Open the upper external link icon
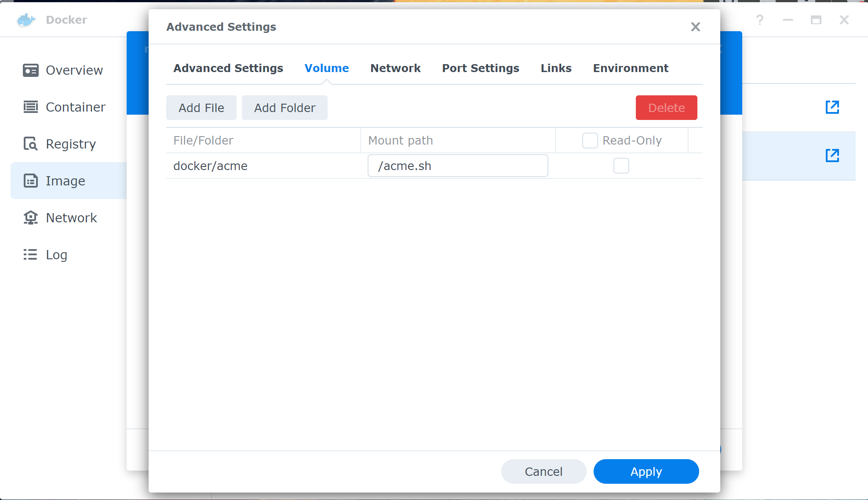 click(832, 107)
